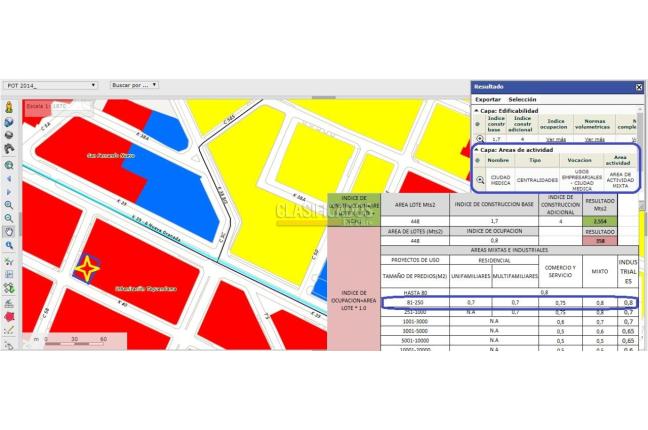Open the Selección menu

click(x=522, y=100)
